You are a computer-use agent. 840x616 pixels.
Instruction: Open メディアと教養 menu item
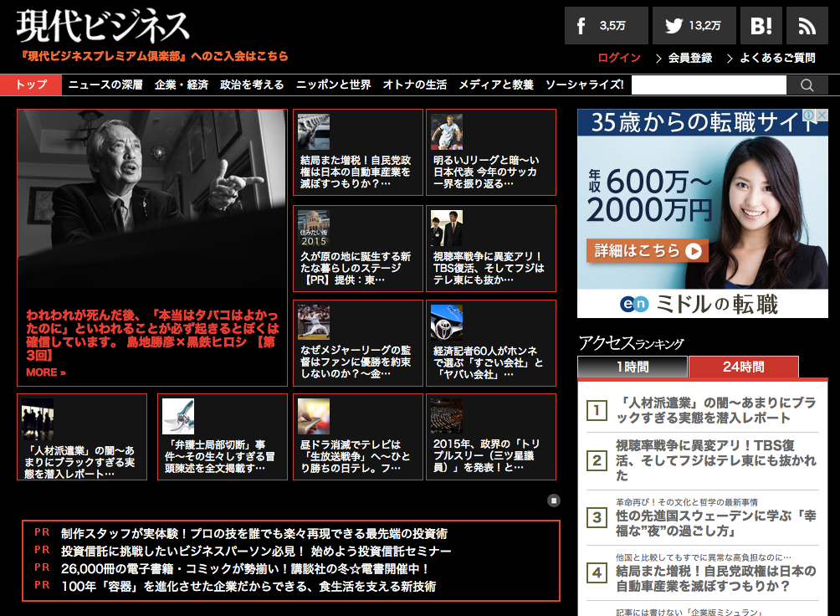tap(496, 85)
